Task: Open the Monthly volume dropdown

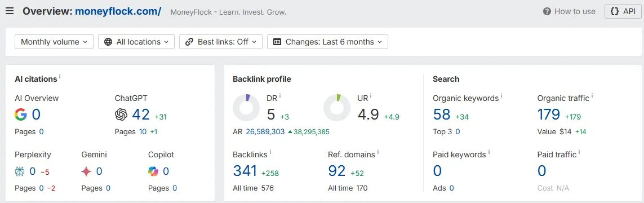Action: pyautogui.click(x=54, y=42)
